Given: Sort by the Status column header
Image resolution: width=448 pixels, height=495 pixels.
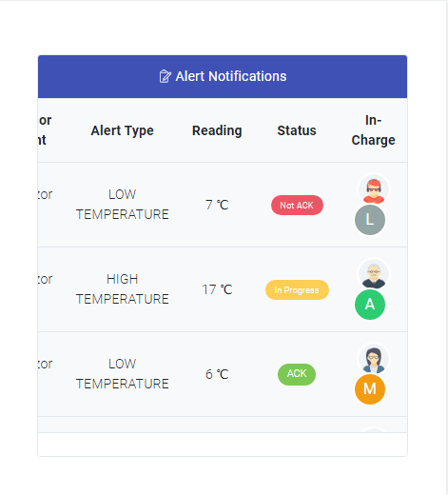Looking at the screenshot, I should click(297, 130).
